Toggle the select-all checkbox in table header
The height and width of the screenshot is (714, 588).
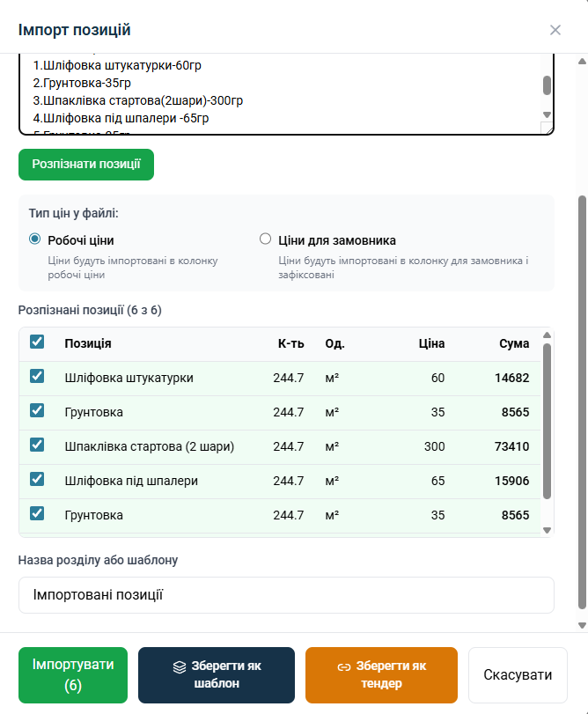click(37, 342)
